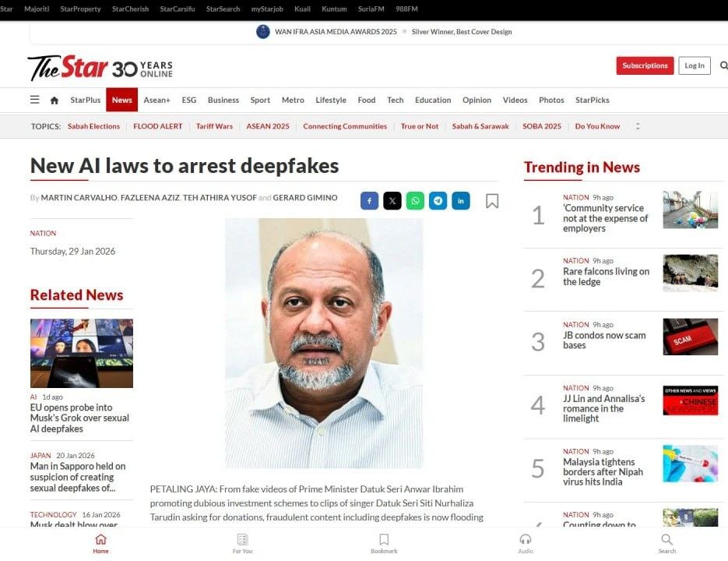Share article on LinkedIn
The image size is (728, 561).
461,201
